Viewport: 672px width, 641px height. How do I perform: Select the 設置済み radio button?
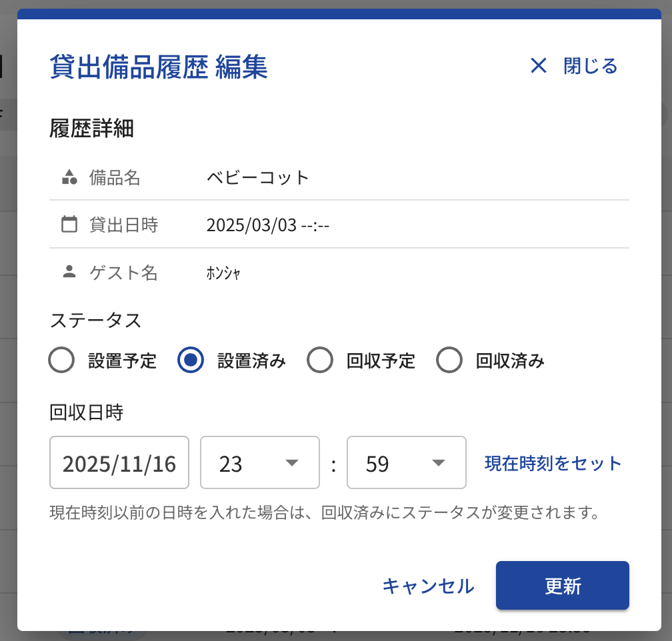(x=191, y=361)
